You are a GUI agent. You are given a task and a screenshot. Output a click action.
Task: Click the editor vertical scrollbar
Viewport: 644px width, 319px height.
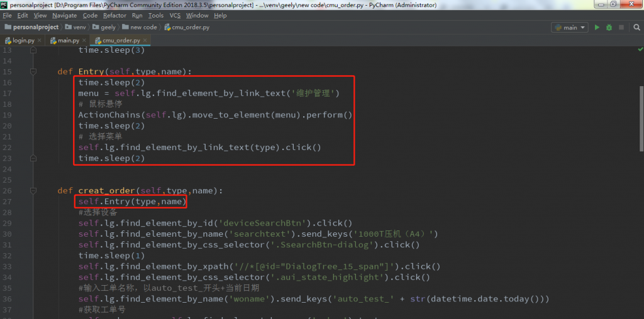coord(640,126)
